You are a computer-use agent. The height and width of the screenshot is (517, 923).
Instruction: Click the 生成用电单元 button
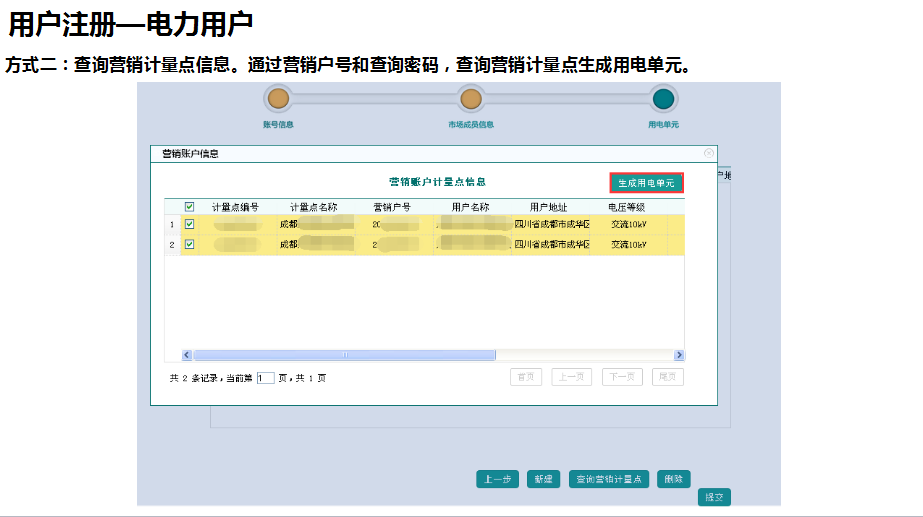coord(646,183)
